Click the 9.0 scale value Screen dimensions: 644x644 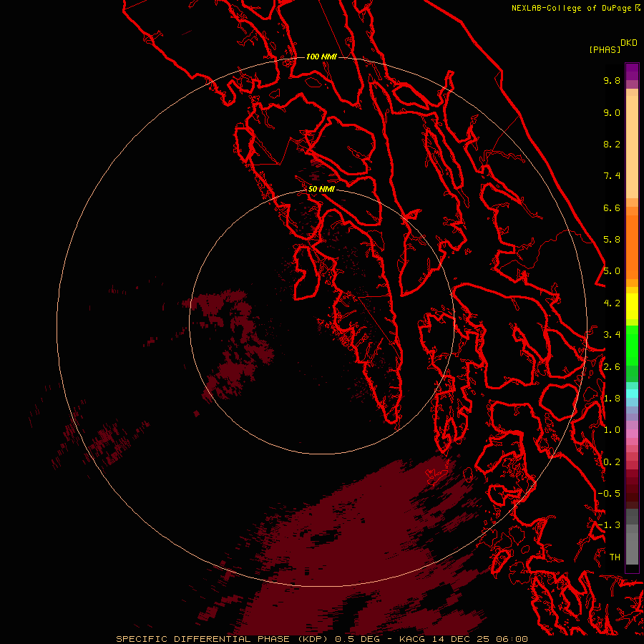click(x=612, y=112)
